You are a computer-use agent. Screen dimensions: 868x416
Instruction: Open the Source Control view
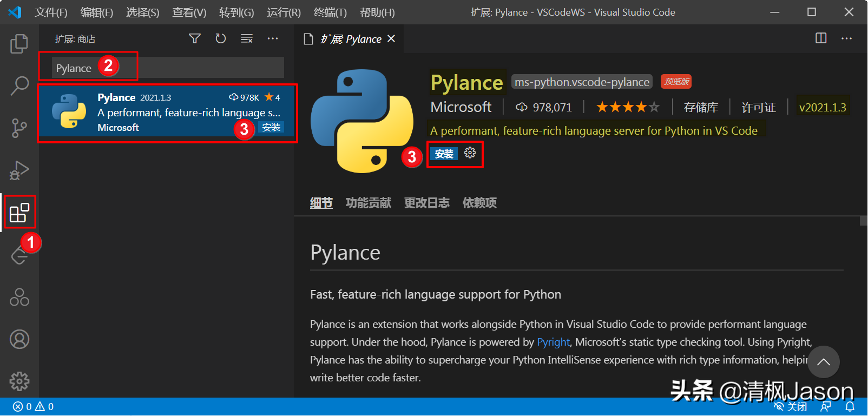[19, 128]
